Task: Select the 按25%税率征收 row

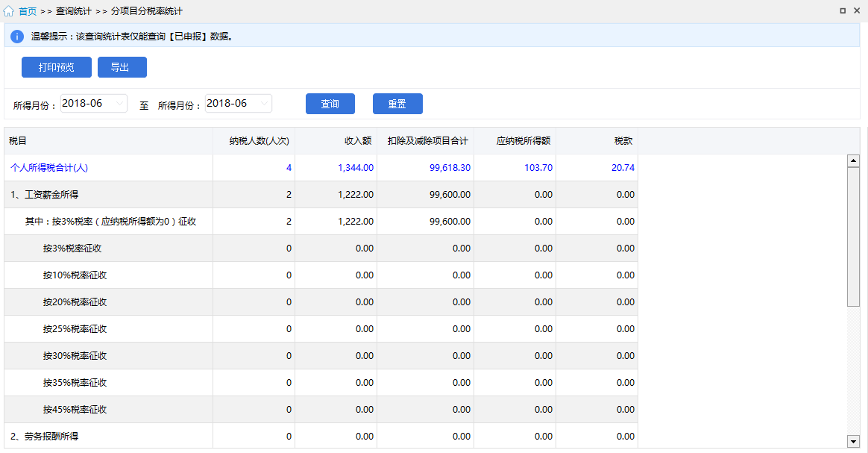Action: (x=321, y=329)
